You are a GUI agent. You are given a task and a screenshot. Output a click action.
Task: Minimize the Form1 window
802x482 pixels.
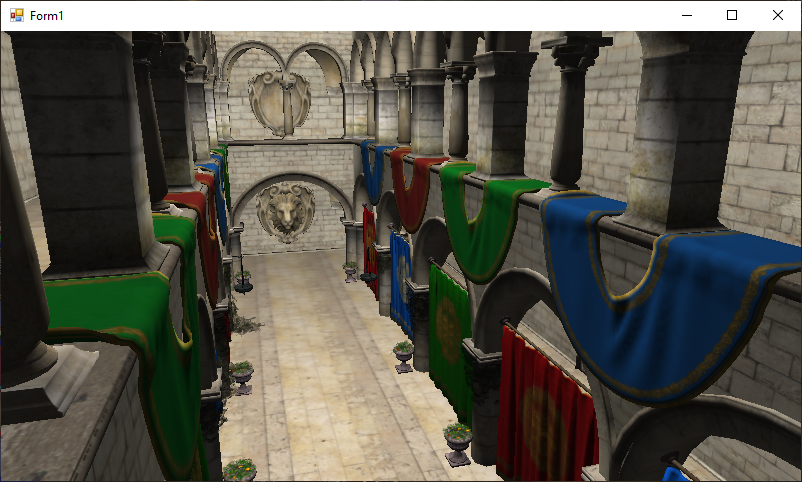(686, 15)
